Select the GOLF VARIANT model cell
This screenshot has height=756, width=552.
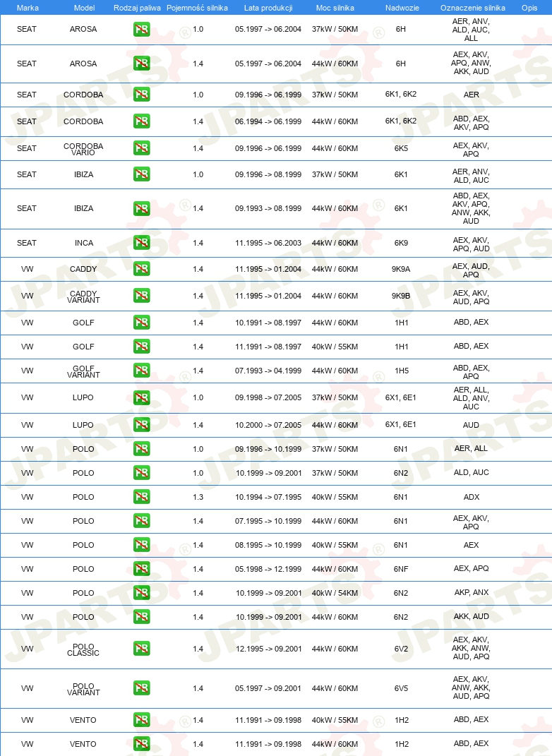click(83, 371)
